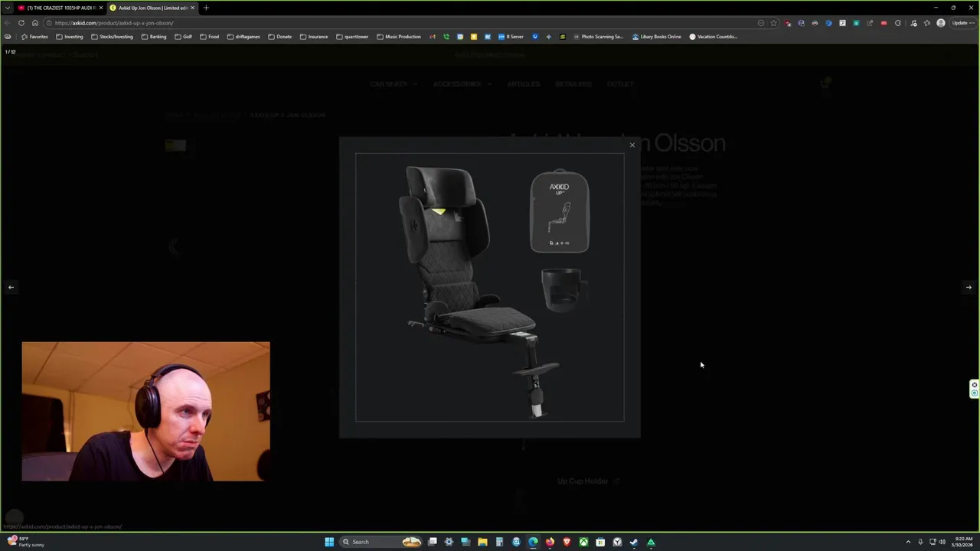980x551 pixels.
Task: Switch to the CRAZIEST 1035HP AUDI YouTube tab
Action: tap(61, 8)
